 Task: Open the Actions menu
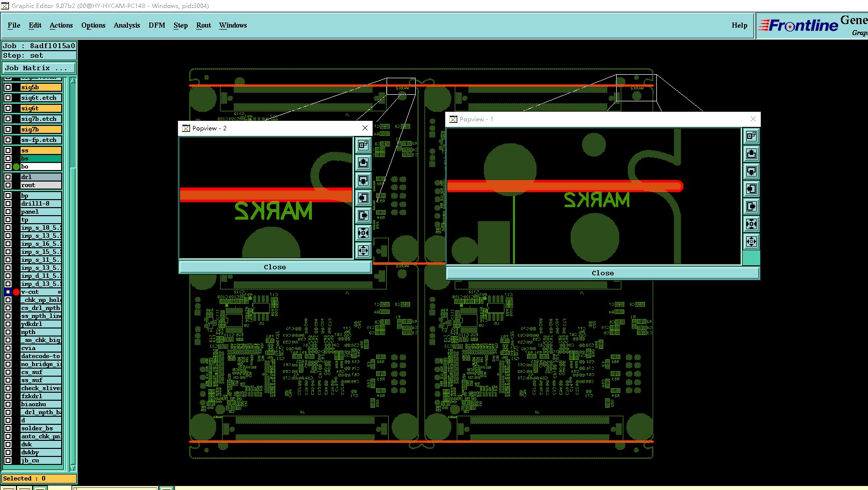(61, 25)
